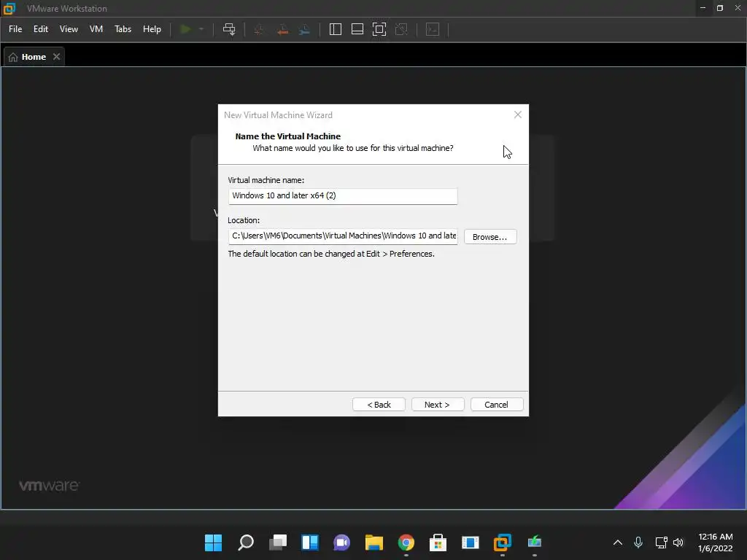Screen dimensions: 747x560
Task: Enter full screen mode icon
Action: (379, 29)
